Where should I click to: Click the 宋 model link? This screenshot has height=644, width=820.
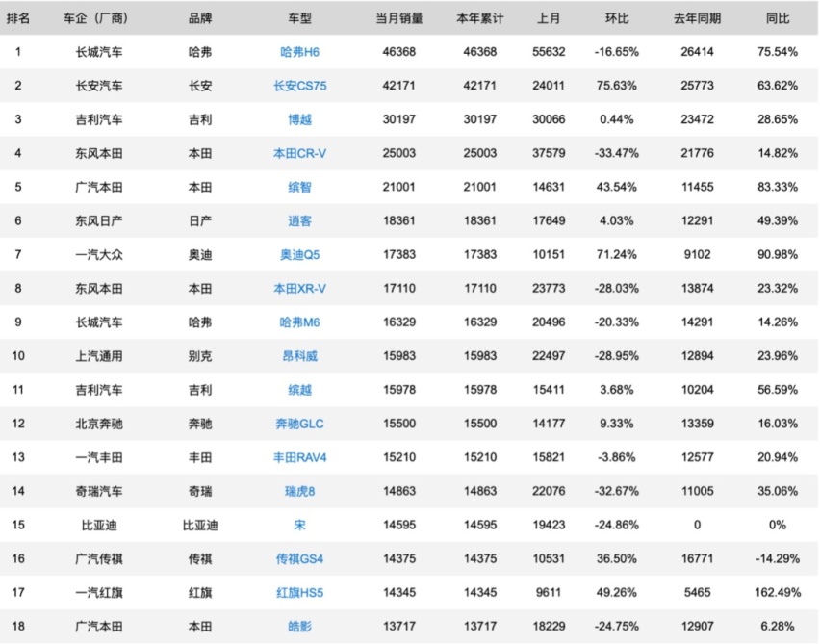click(299, 525)
